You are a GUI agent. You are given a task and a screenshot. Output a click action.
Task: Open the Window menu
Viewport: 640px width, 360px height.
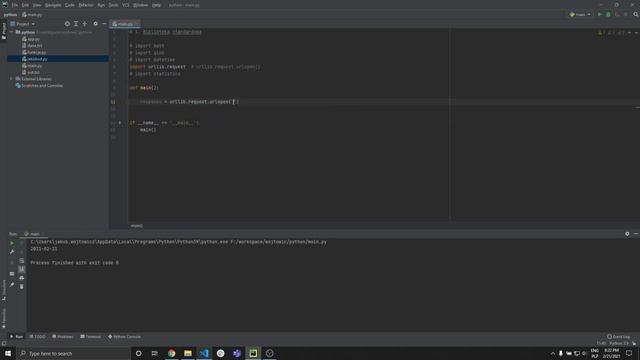[x=141, y=5]
